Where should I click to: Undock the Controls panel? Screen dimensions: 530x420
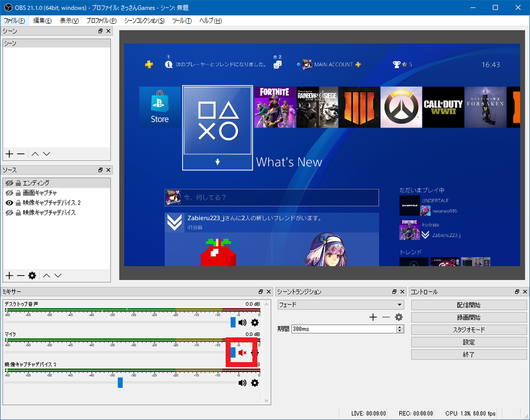pos(517,292)
